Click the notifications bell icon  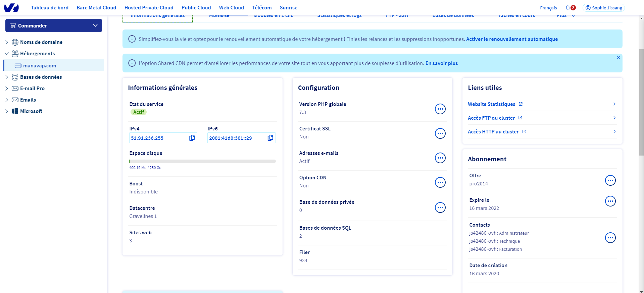(567, 8)
